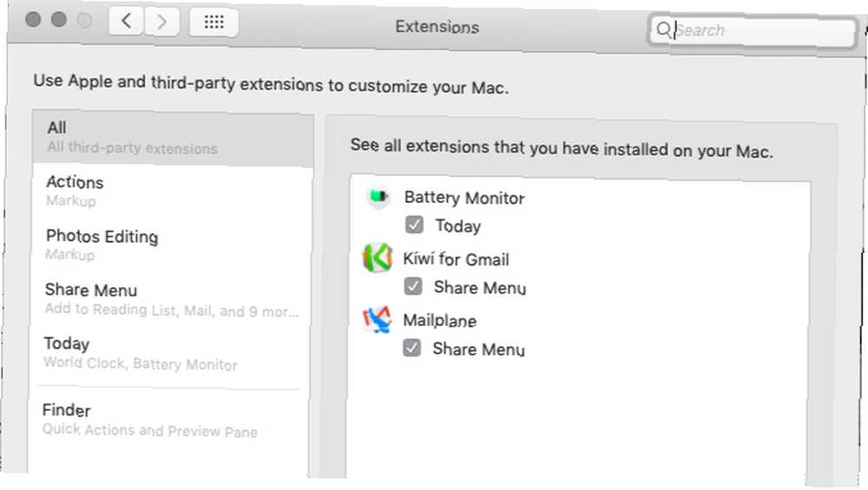Disable Share Menu for Kiwi for Gmail

tap(413, 286)
